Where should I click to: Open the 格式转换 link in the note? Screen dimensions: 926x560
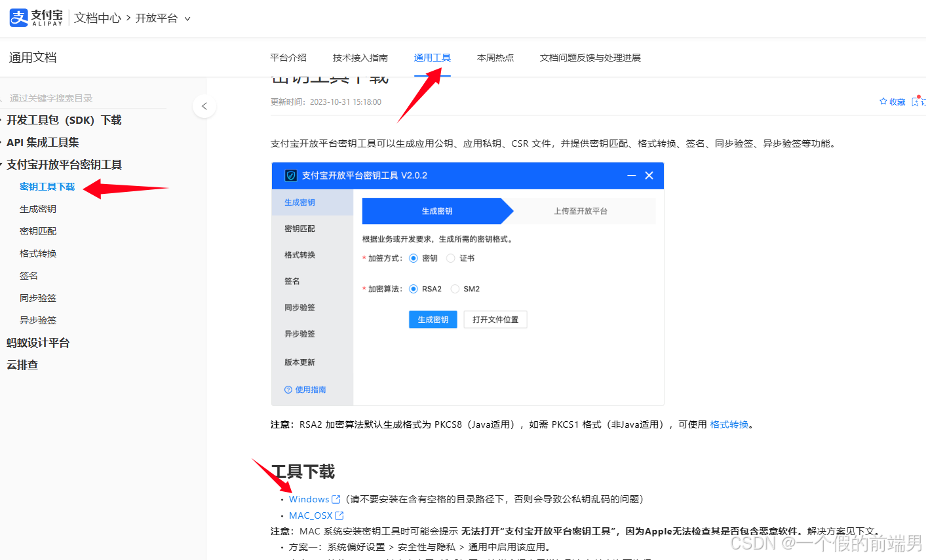(729, 424)
